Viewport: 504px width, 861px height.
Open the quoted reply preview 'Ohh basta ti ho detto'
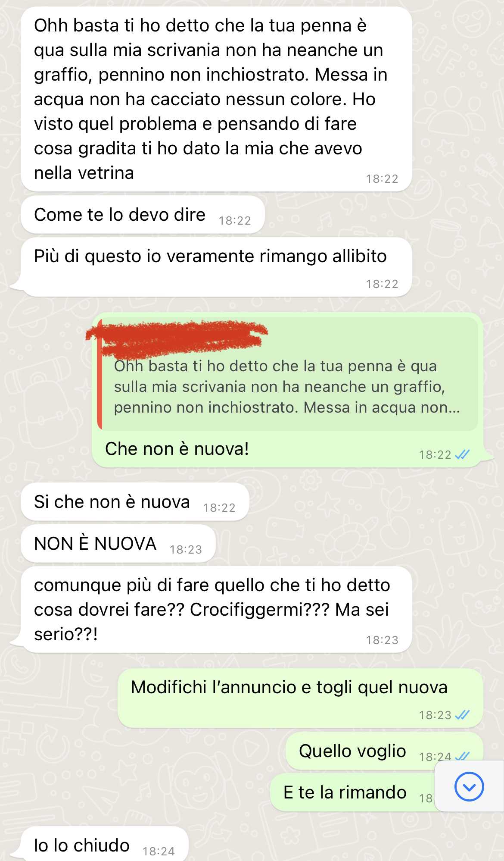pos(288,374)
